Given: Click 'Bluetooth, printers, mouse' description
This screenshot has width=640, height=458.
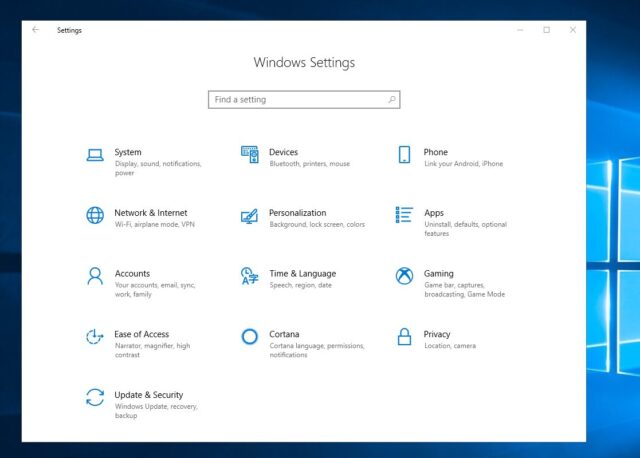Looking at the screenshot, I should [309, 164].
